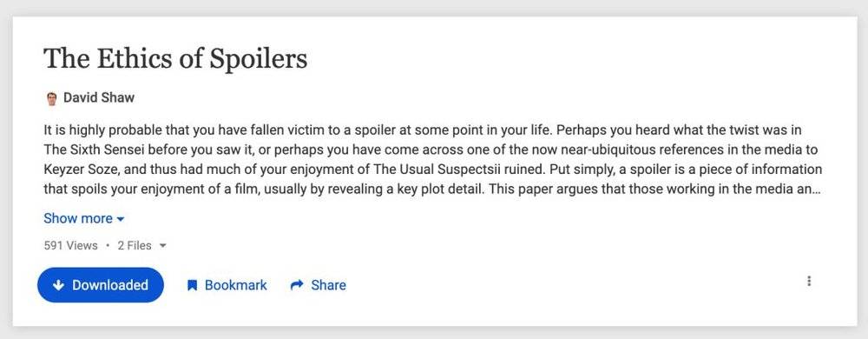Click the blue Downloaded button
Screen dimensions: 868x339
click(101, 285)
